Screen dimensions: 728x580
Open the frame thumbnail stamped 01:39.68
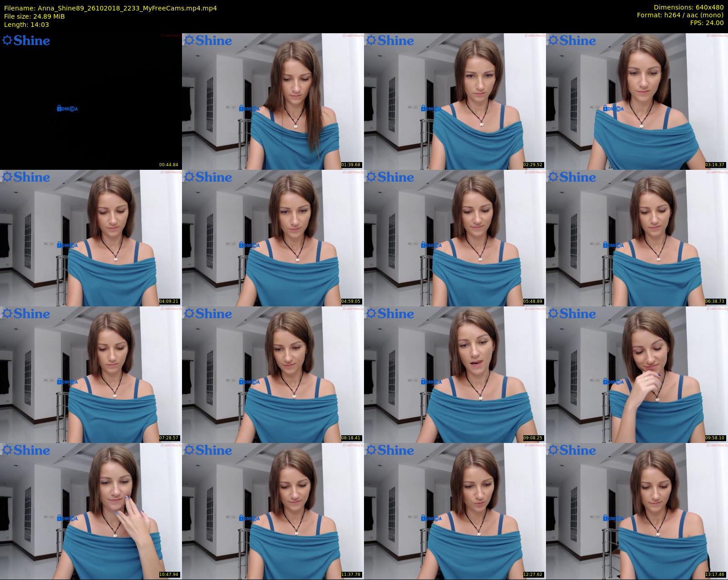pyautogui.click(x=273, y=101)
